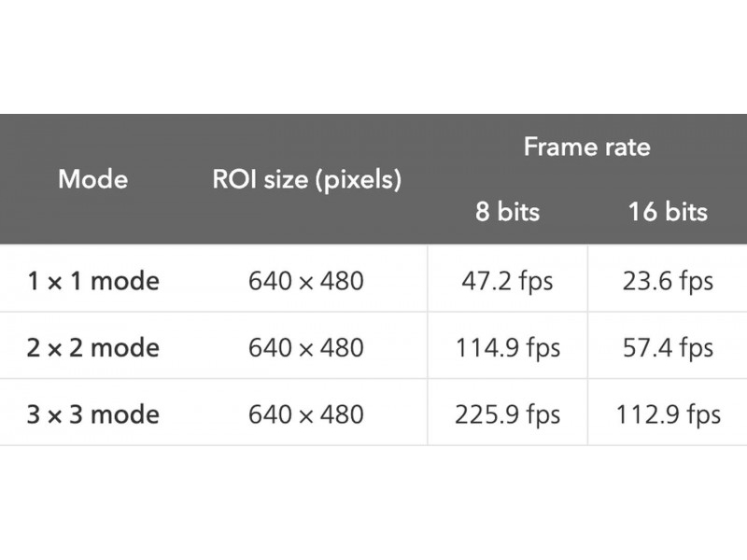The width and height of the screenshot is (747, 560).
Task: Click the ROI size of 1 × 1 mode
Action: tap(306, 280)
